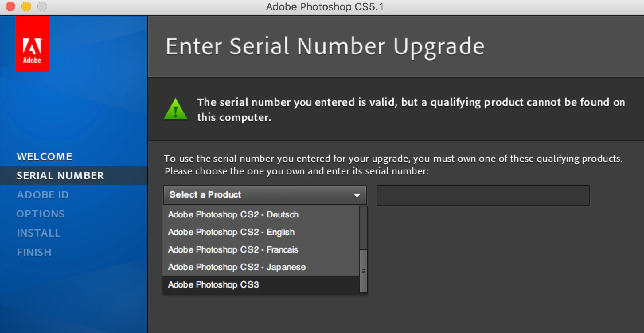Minimize the window using yellow button
The image size is (644, 333).
(x=26, y=6)
